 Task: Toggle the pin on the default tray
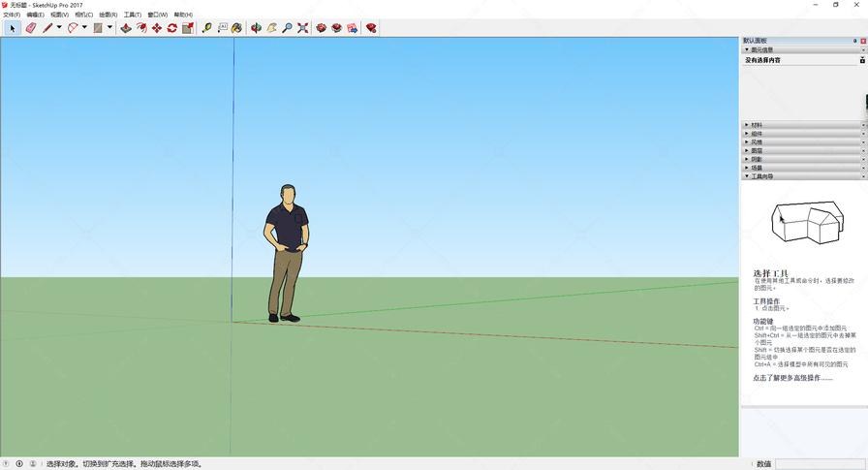[855, 41]
